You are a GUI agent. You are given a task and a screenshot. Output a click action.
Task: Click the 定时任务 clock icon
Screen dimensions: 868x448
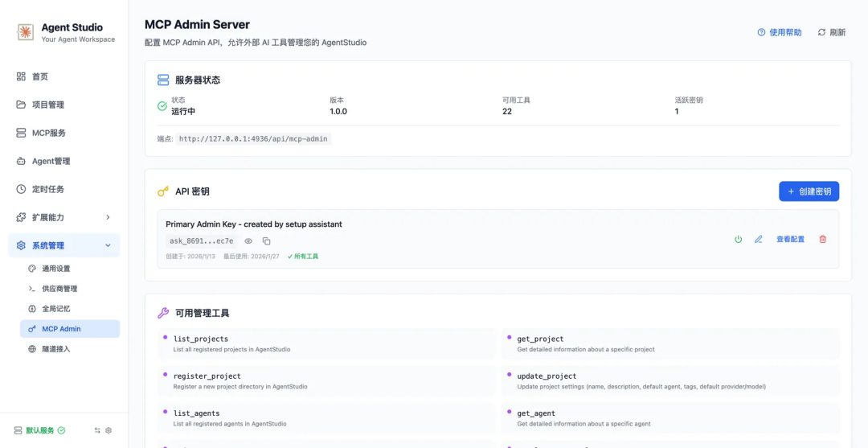[x=21, y=189]
